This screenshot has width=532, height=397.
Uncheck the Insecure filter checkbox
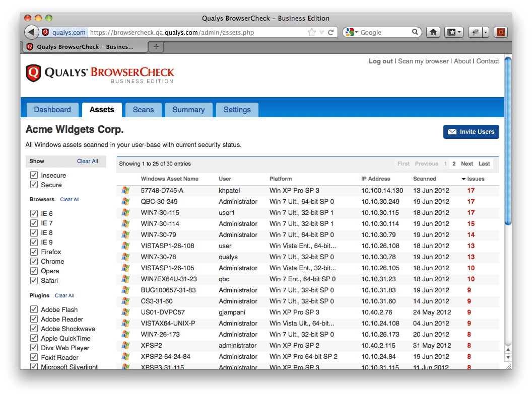34,175
